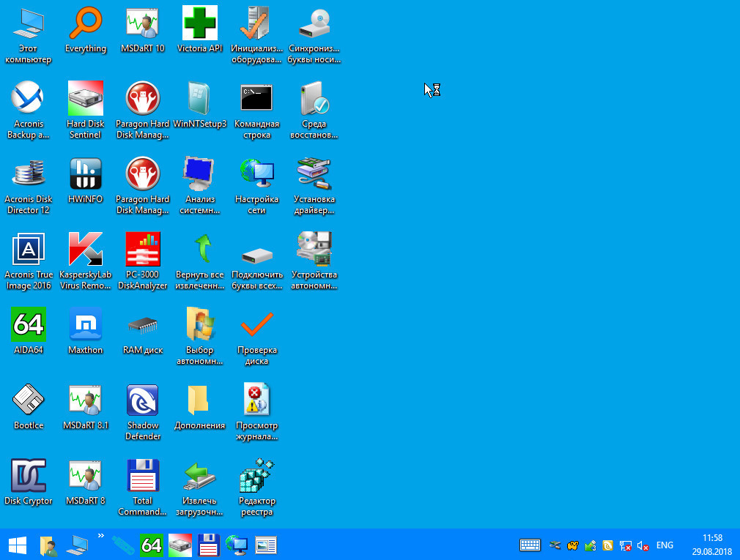Click the taskbar clock showing 11:58
The image size is (740, 560).
click(x=712, y=545)
